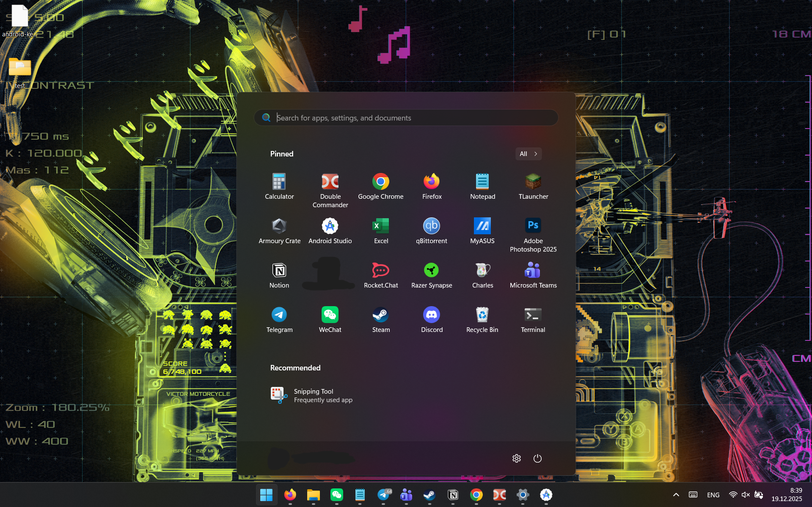Click the Windows Start button on taskbar
Screen dimensions: 812x507
pyautogui.click(x=267, y=495)
